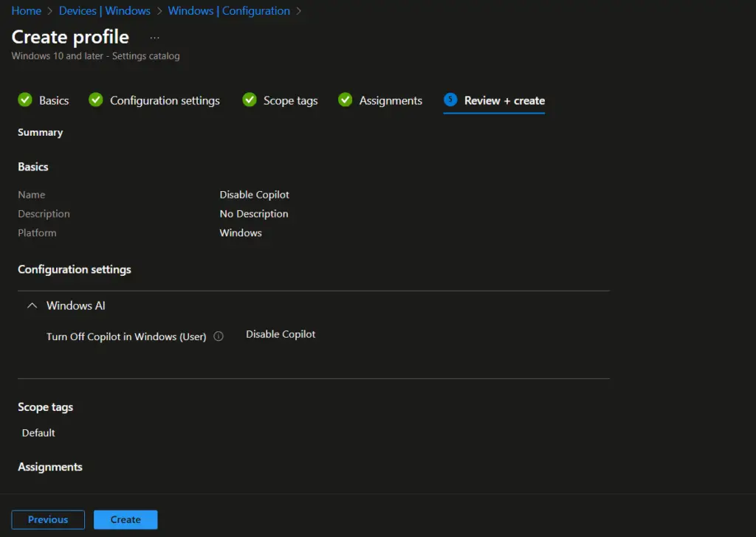The width and height of the screenshot is (756, 537).
Task: Click the Assignments completed check icon
Action: (x=345, y=100)
